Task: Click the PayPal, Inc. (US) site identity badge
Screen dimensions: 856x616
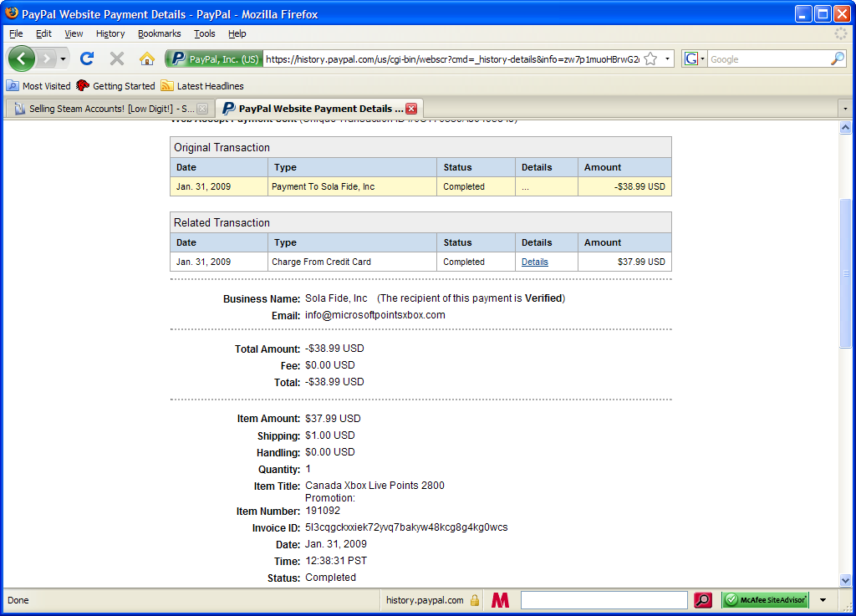Action: [214, 59]
